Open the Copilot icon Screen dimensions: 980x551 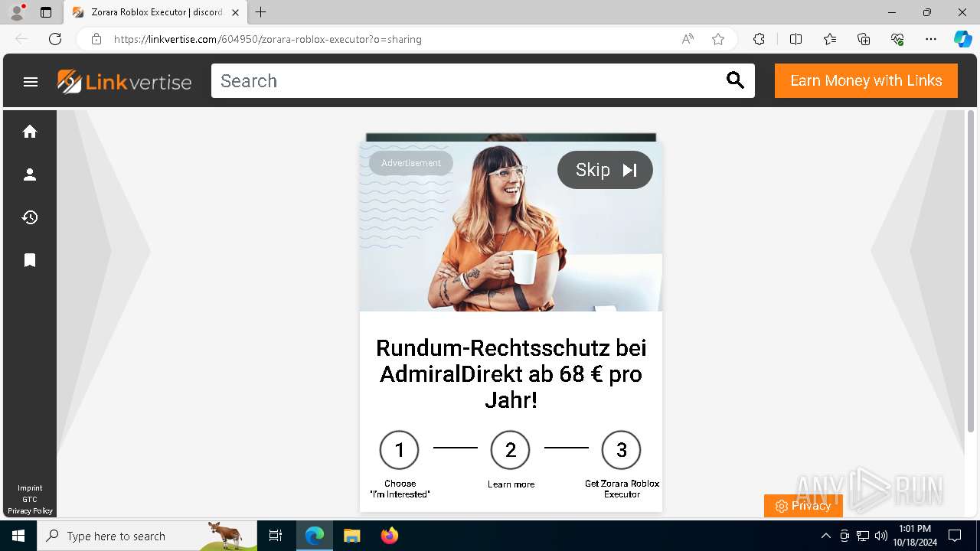pos(962,39)
